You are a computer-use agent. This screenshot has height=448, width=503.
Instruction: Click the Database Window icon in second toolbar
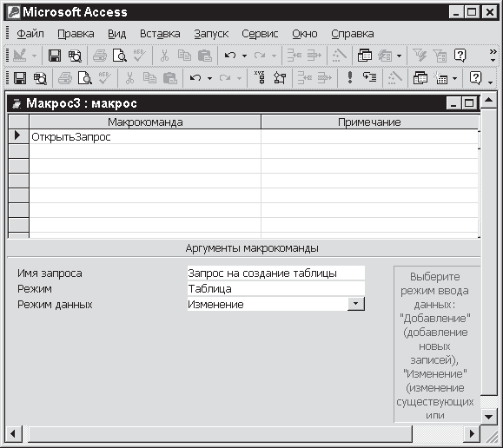[x=420, y=78]
